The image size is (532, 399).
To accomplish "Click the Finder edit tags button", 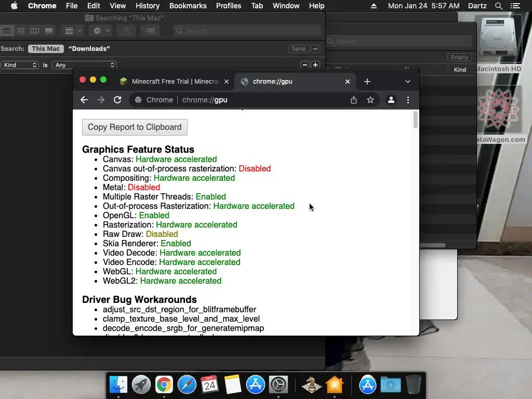I will tap(150, 31).
